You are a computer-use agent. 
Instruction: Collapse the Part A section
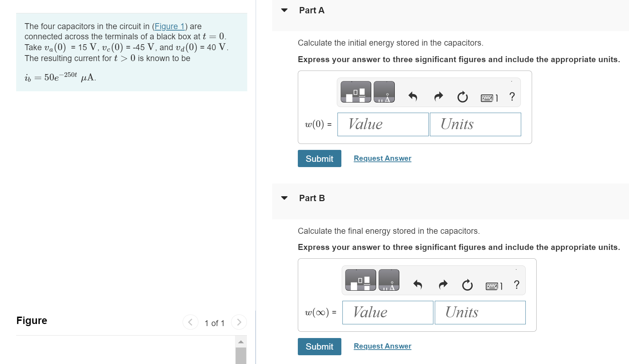284,11
